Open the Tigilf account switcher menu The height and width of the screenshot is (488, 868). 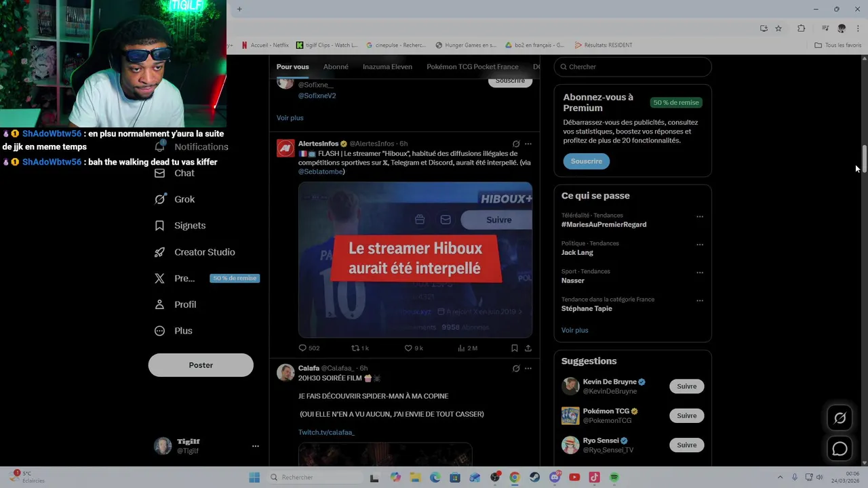point(207,446)
